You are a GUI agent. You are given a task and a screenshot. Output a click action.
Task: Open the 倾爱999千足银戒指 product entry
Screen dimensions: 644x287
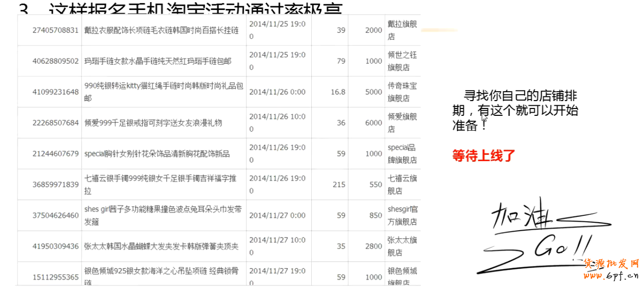coord(153,123)
